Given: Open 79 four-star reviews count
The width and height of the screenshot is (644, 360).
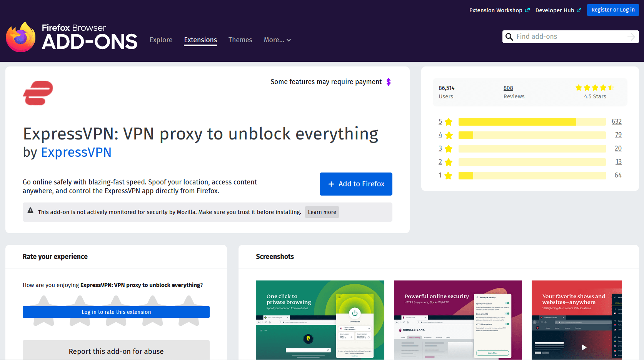Looking at the screenshot, I should pos(618,135).
